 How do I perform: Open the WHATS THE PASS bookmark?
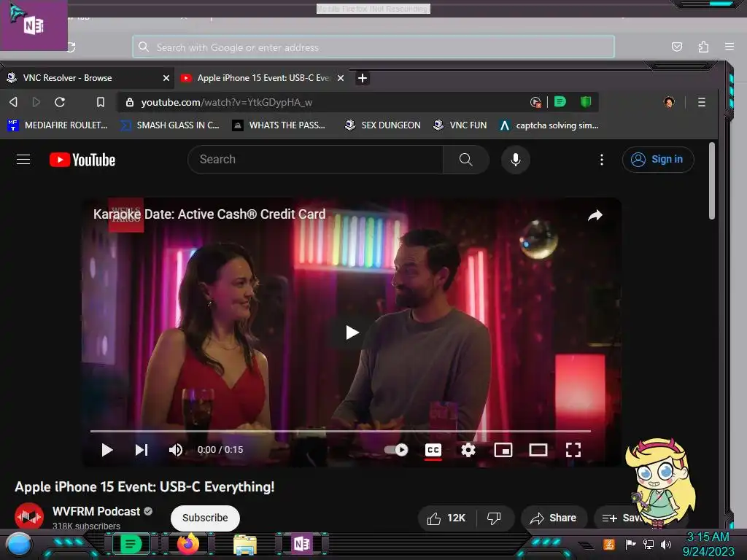click(x=279, y=125)
